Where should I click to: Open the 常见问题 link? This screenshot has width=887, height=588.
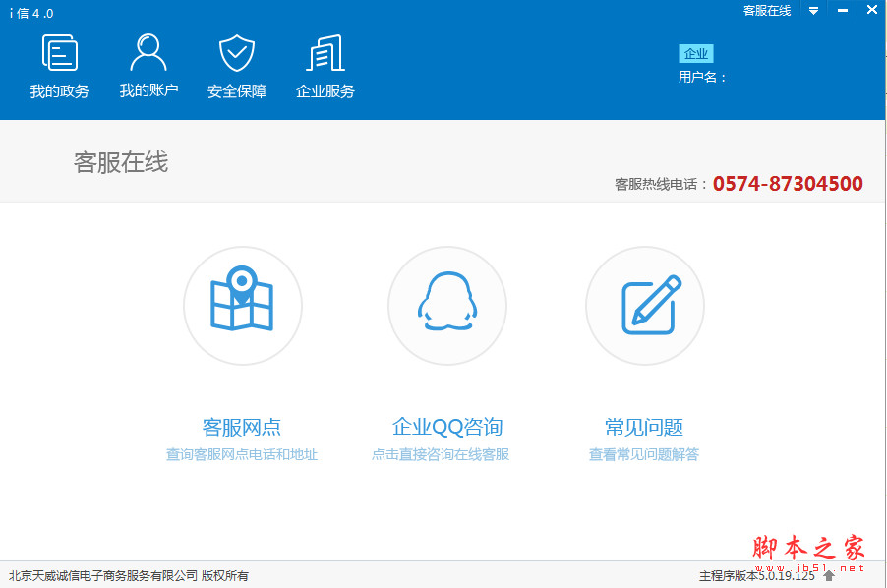click(x=644, y=427)
